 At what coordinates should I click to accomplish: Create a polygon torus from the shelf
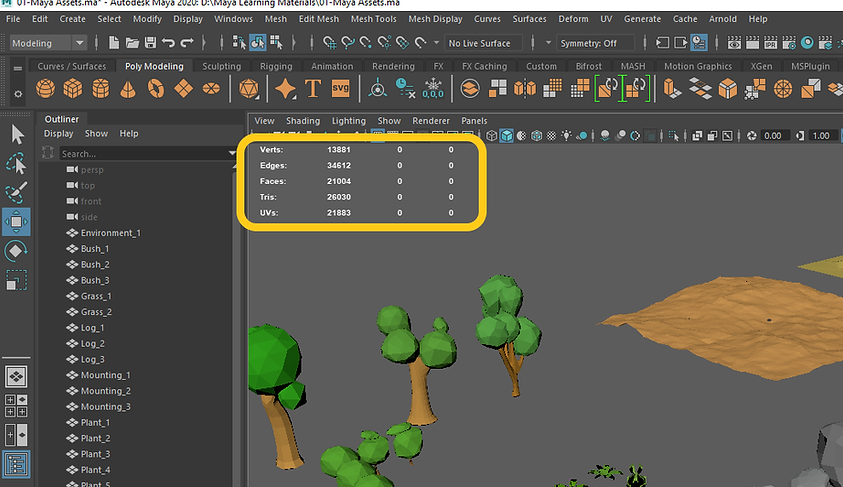[156, 88]
